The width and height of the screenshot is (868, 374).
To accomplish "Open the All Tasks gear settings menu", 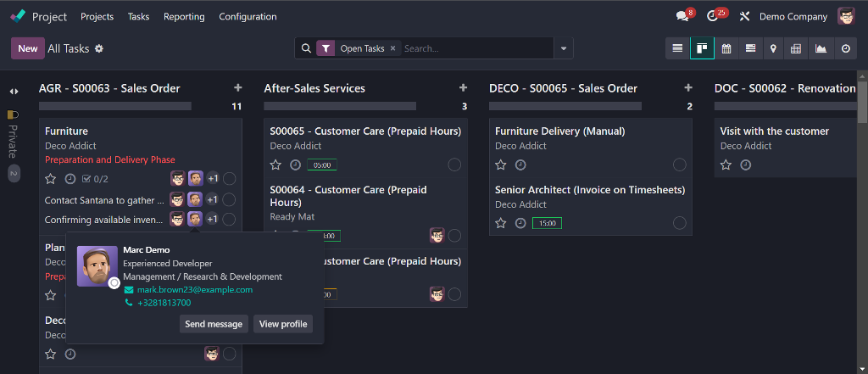I will (x=99, y=48).
